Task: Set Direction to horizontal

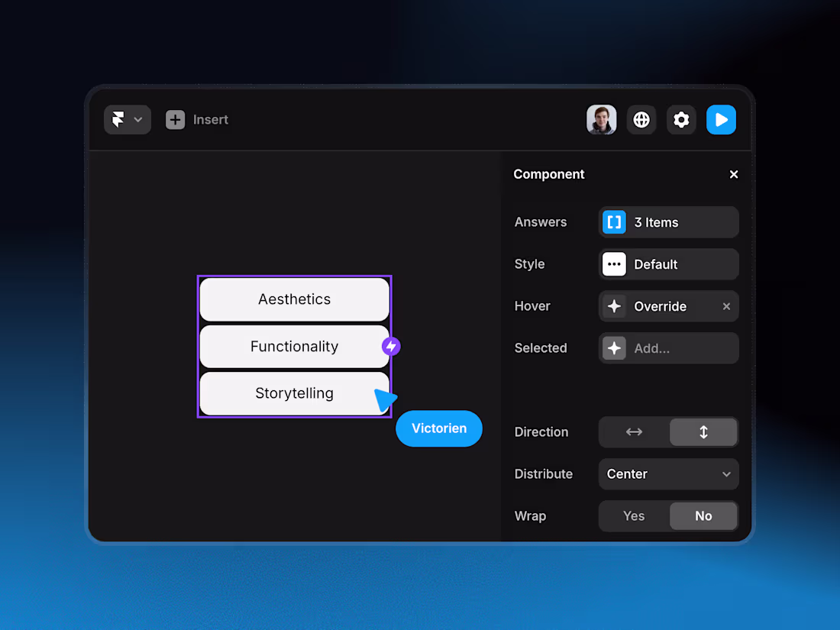Action: pos(634,431)
